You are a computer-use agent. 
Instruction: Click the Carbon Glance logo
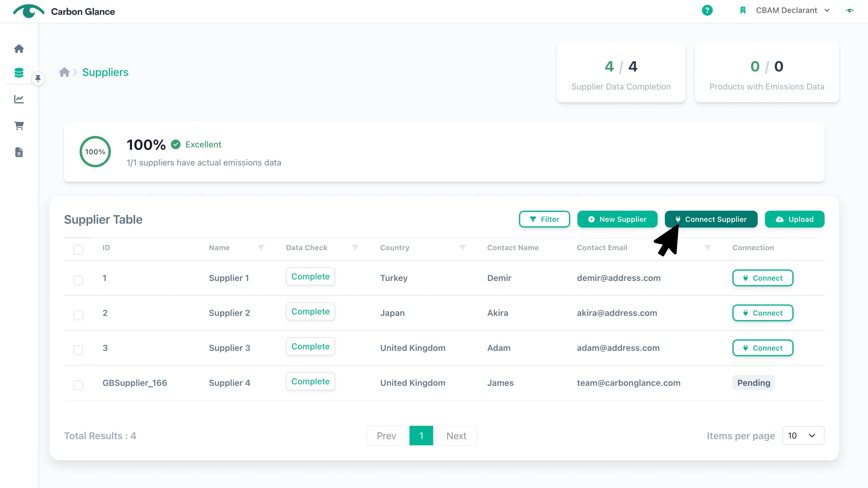[64, 11]
